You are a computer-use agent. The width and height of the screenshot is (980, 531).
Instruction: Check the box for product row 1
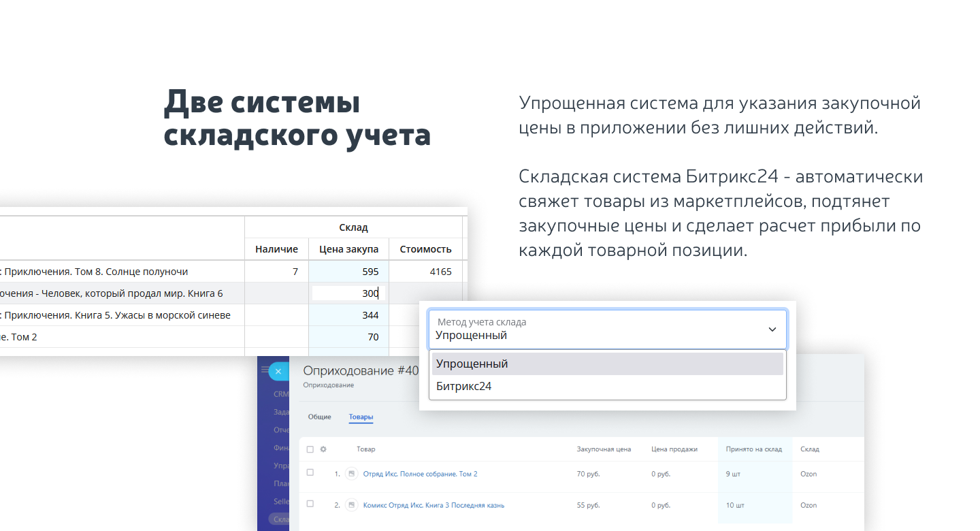coord(310,472)
